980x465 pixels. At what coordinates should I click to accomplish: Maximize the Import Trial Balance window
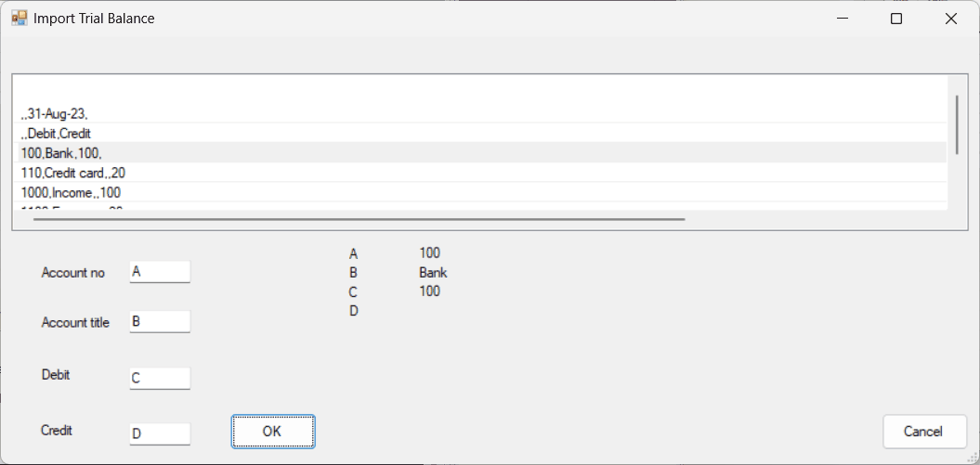[896, 19]
